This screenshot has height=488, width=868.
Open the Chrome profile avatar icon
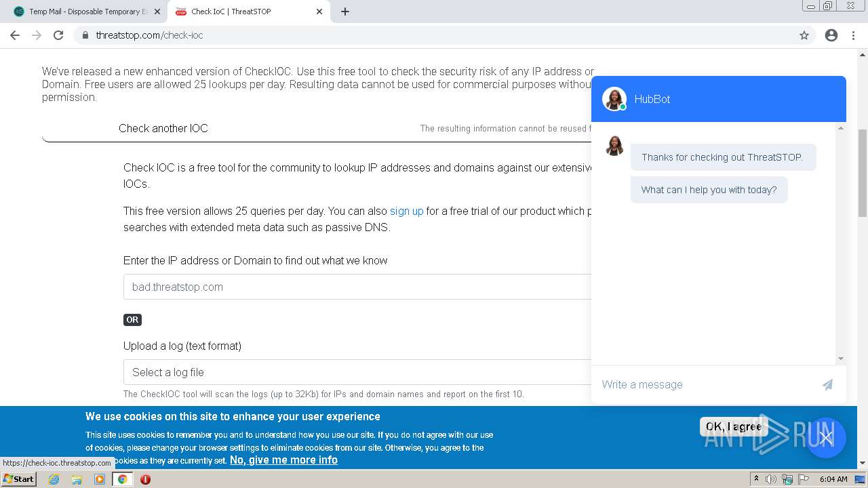pyautogui.click(x=831, y=35)
